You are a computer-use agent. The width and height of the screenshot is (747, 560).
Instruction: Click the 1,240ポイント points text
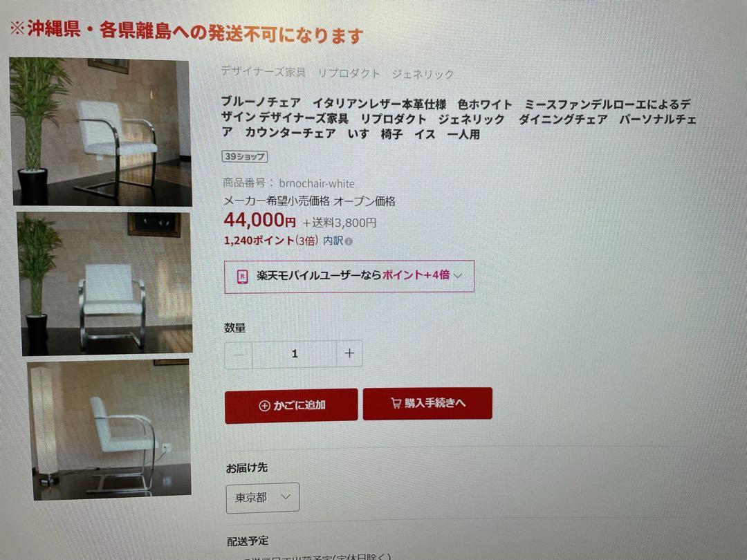tap(259, 241)
